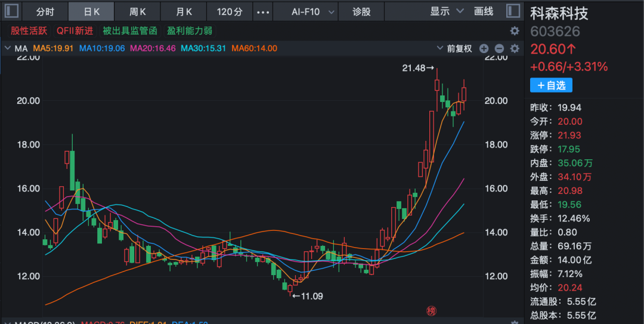This screenshot has width=644, height=324.
Task: Zoom out chart with minus icon
Action: coord(499,49)
